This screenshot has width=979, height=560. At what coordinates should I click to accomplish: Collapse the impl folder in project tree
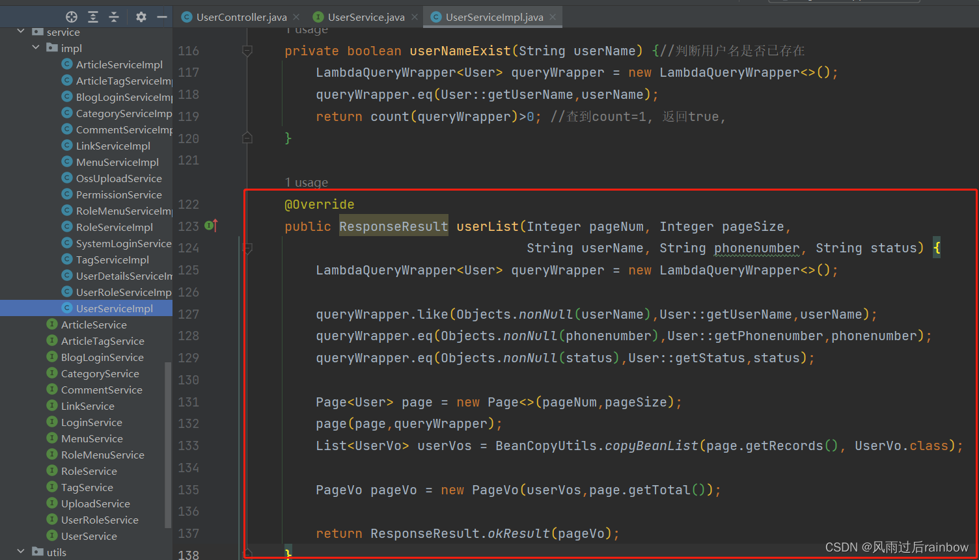[36, 47]
